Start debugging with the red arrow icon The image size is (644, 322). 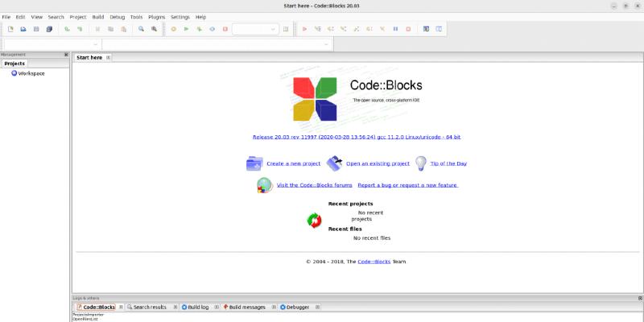click(x=304, y=29)
